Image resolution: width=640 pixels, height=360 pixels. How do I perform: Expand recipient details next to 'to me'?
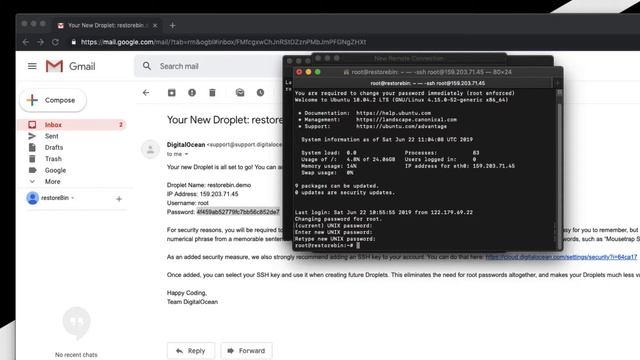tap(187, 154)
